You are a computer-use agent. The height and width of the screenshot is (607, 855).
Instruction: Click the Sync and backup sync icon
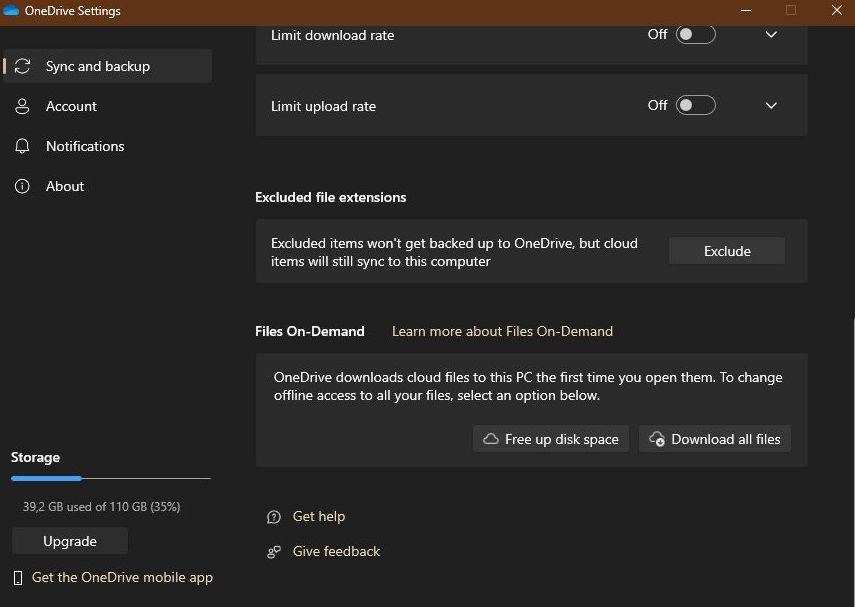pos(22,66)
